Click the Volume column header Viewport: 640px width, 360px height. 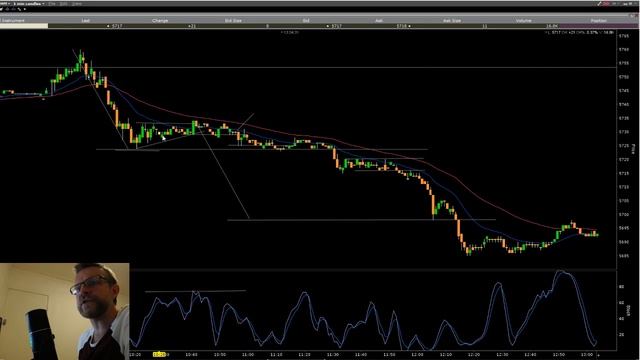click(x=523, y=20)
